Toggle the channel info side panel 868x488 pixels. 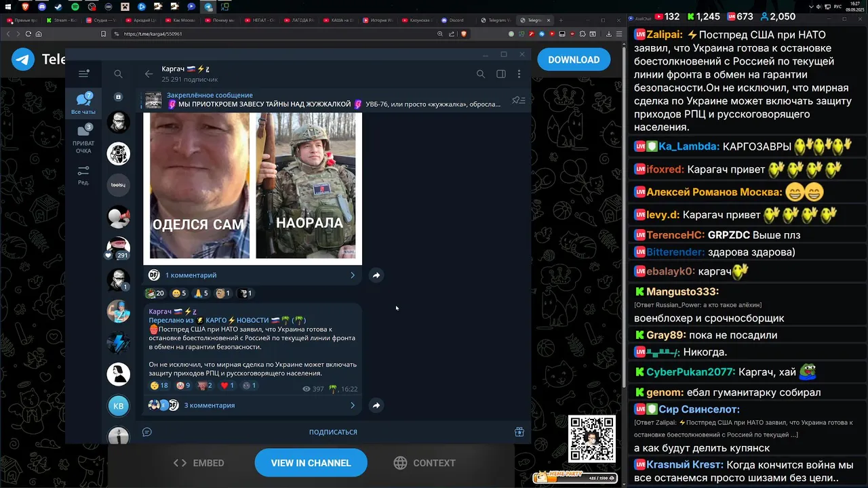[500, 74]
